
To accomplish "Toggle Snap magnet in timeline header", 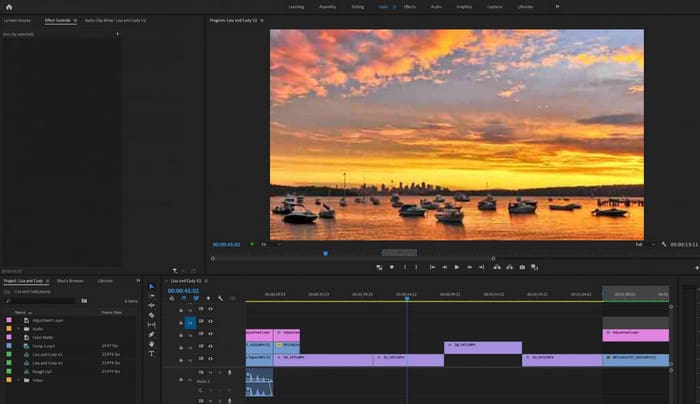I will coord(183,298).
